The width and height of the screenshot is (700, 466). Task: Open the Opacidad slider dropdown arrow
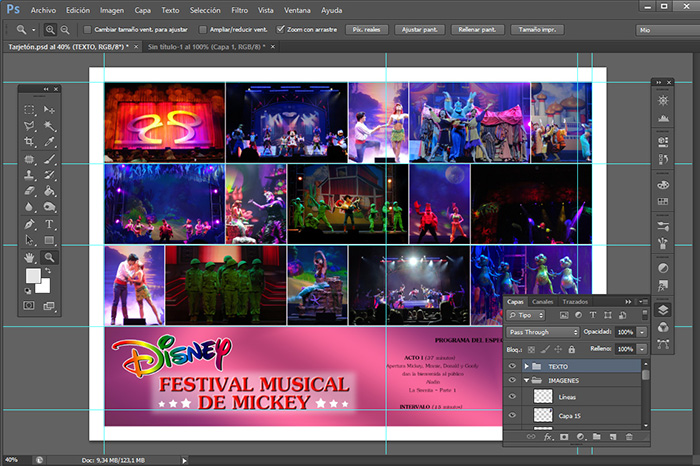click(x=642, y=332)
